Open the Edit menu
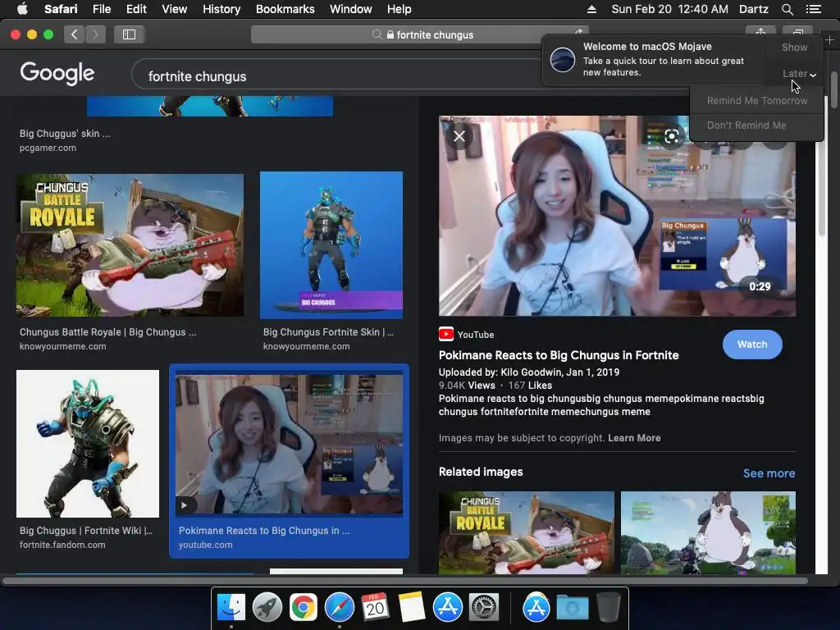Screen dimensions: 840x630 (136, 9)
